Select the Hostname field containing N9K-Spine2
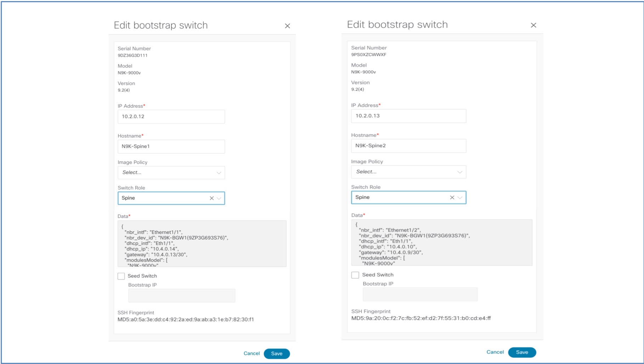 (408, 146)
